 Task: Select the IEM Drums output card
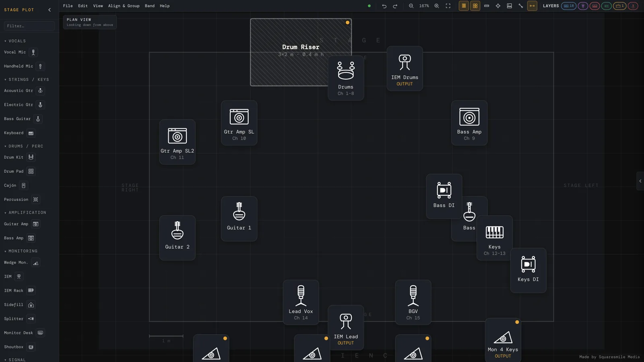pyautogui.click(x=405, y=68)
